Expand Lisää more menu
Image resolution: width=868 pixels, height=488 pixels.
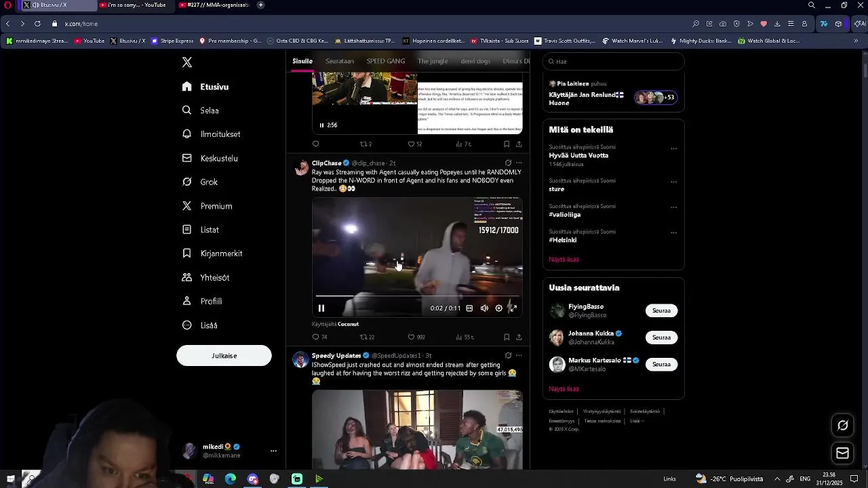pos(199,325)
